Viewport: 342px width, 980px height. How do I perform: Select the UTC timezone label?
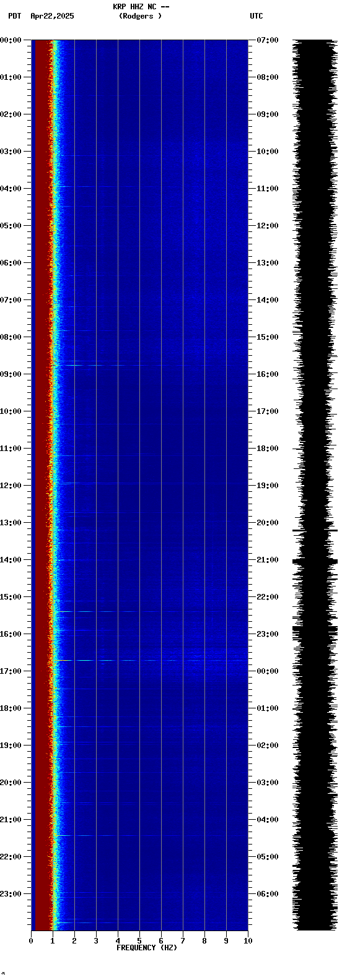point(256,16)
